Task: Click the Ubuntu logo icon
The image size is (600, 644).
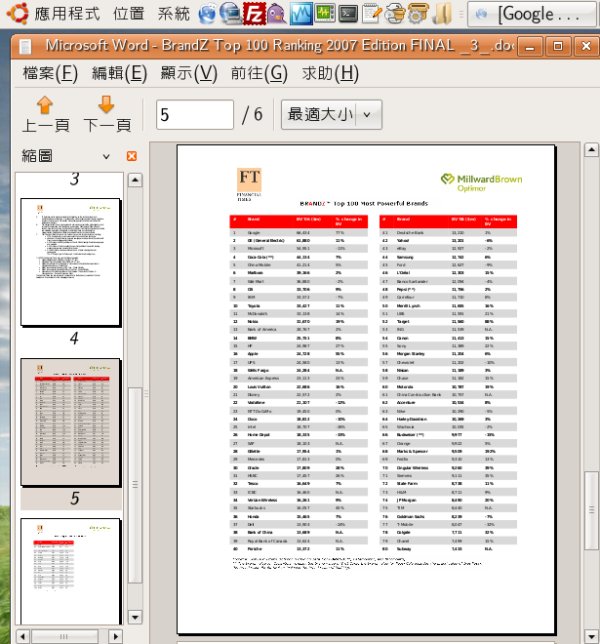Action: (x=17, y=14)
